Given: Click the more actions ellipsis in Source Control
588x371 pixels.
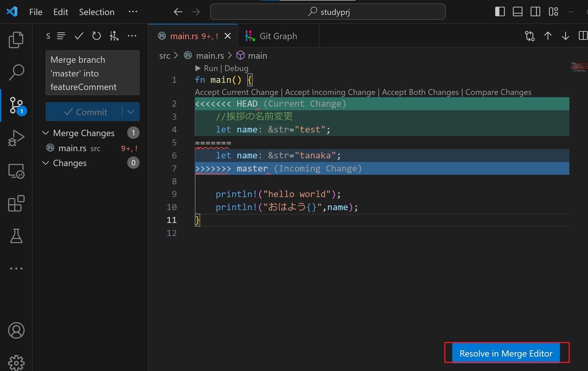Looking at the screenshot, I should tap(132, 35).
